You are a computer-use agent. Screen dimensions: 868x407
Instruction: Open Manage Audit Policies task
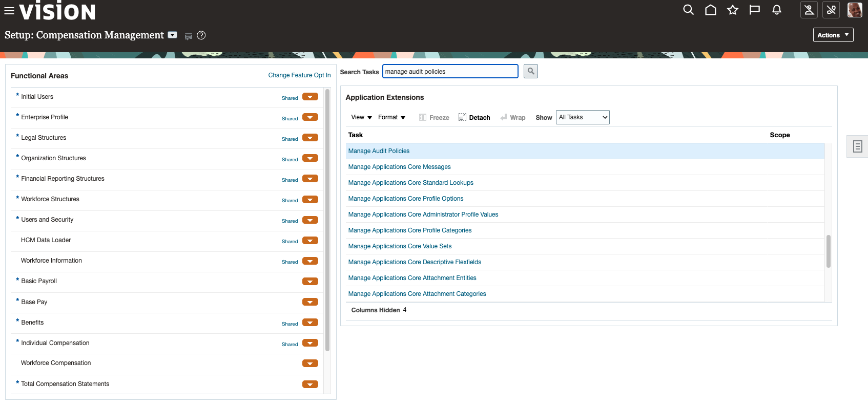click(379, 151)
